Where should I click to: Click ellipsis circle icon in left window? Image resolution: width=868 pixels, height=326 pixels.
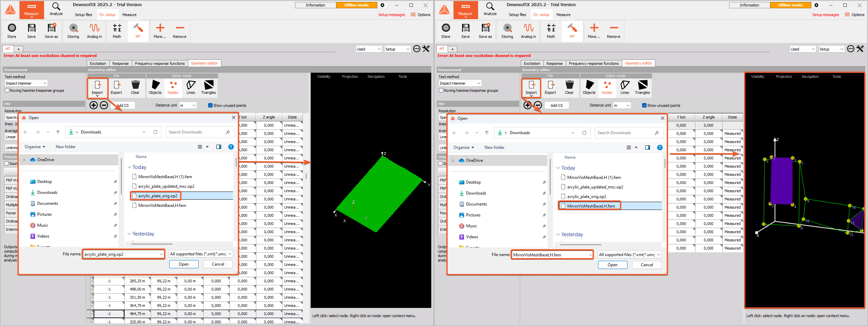(417, 49)
